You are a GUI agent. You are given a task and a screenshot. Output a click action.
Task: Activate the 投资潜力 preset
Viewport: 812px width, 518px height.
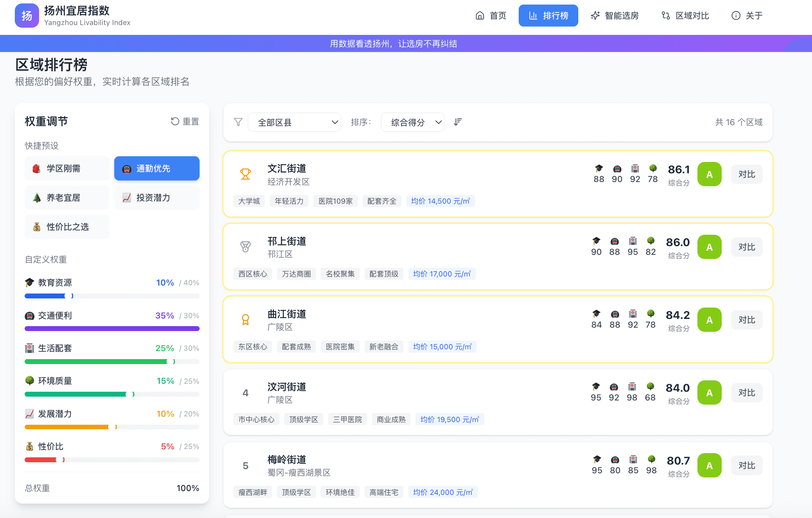click(x=156, y=198)
